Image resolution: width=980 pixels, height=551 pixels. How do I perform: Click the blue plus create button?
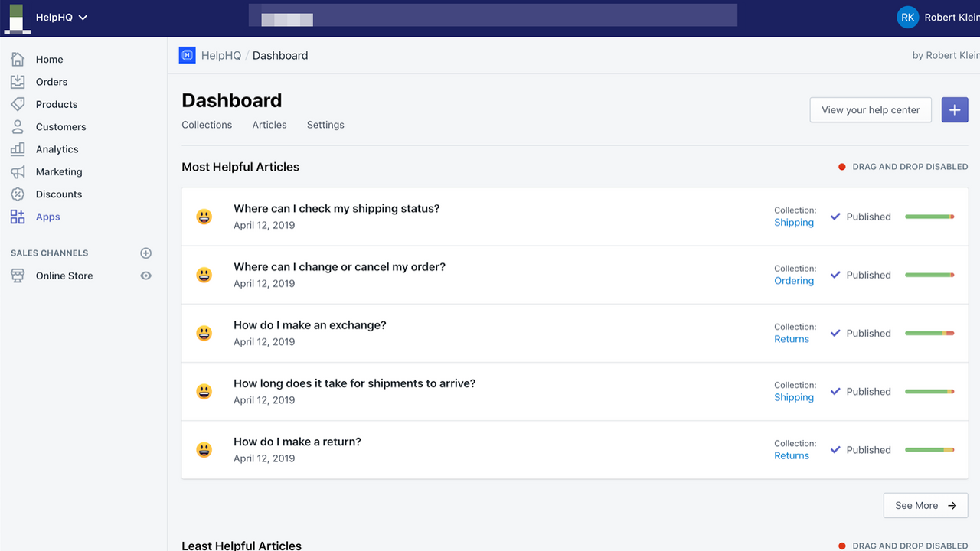tap(955, 110)
